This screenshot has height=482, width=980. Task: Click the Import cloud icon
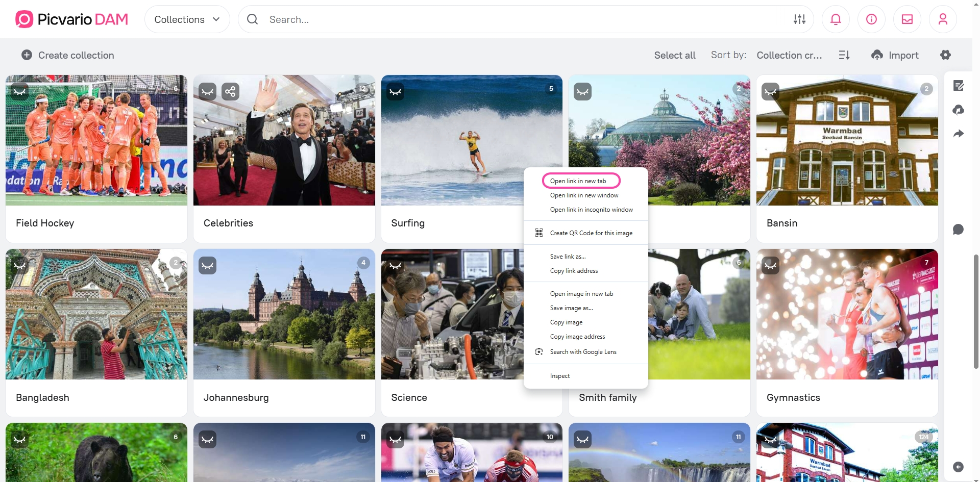[877, 55]
